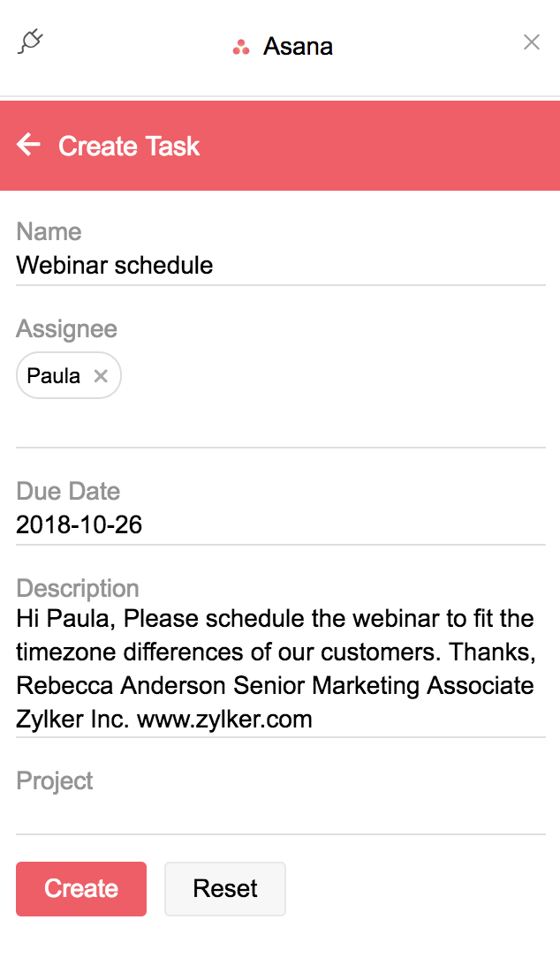
Task: Click the Create Task header title
Action: [129, 146]
